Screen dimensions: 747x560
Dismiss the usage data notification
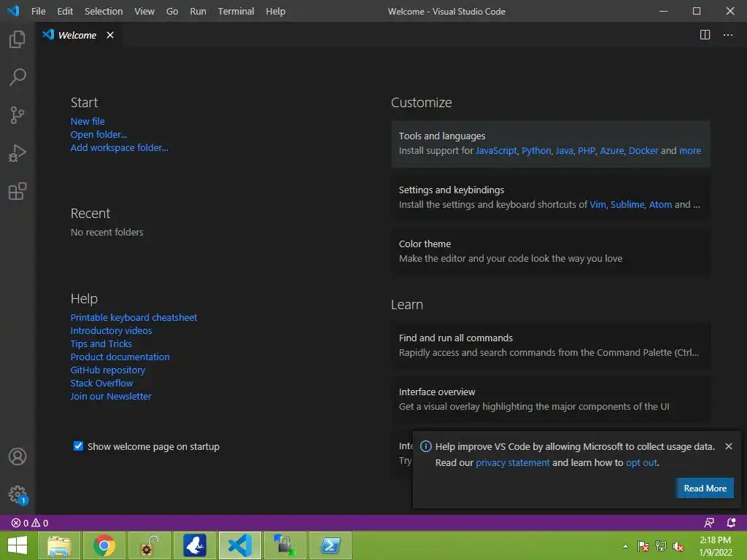(x=729, y=446)
